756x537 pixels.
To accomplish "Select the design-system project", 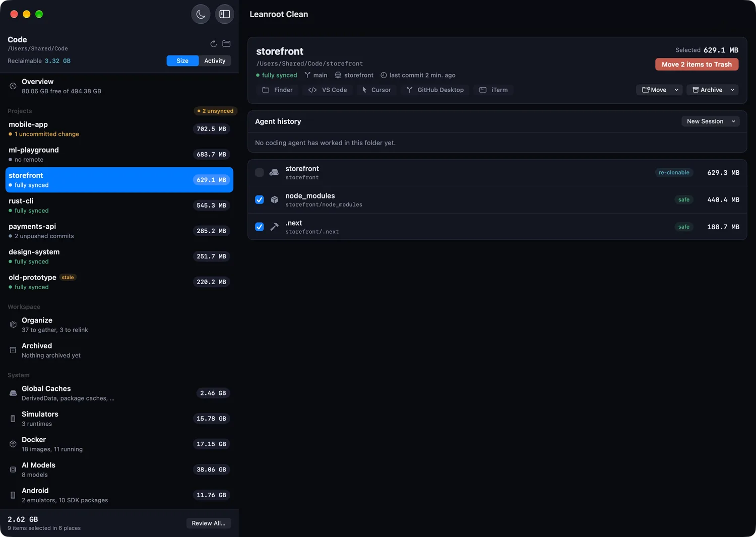I will click(119, 256).
